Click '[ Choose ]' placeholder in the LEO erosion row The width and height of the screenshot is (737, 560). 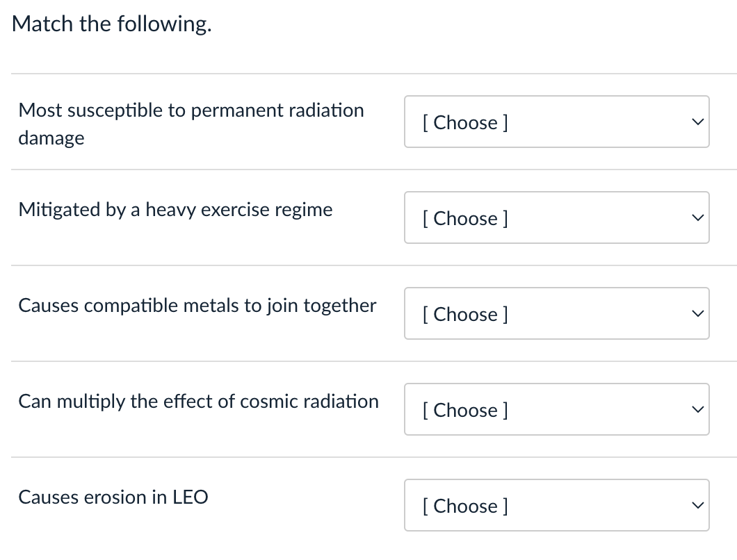[x=464, y=507]
